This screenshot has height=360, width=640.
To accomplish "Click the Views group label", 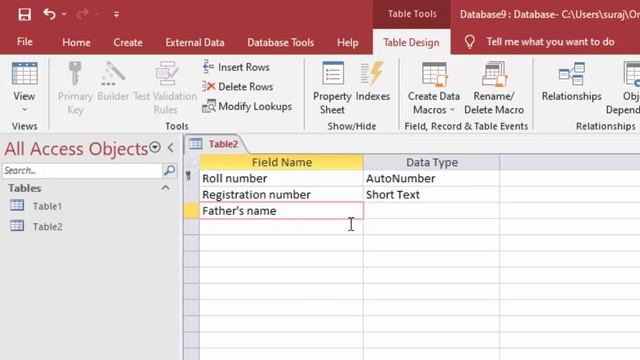I will [24, 126].
